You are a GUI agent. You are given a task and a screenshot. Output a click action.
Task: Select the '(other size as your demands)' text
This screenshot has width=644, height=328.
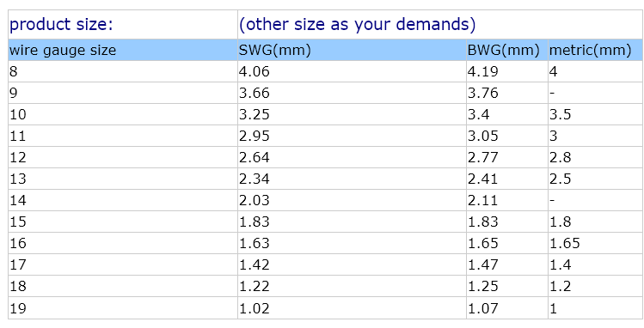point(357,25)
